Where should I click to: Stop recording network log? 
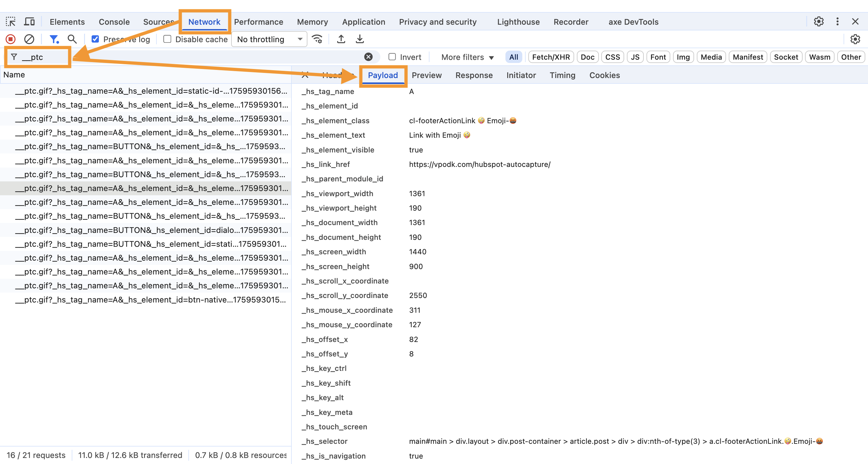(11, 39)
